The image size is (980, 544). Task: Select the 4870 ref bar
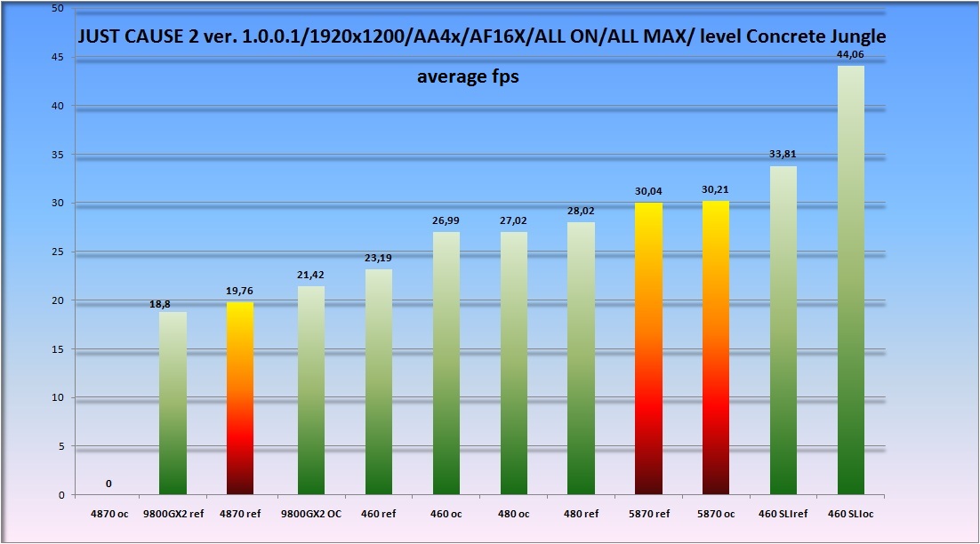[240, 398]
